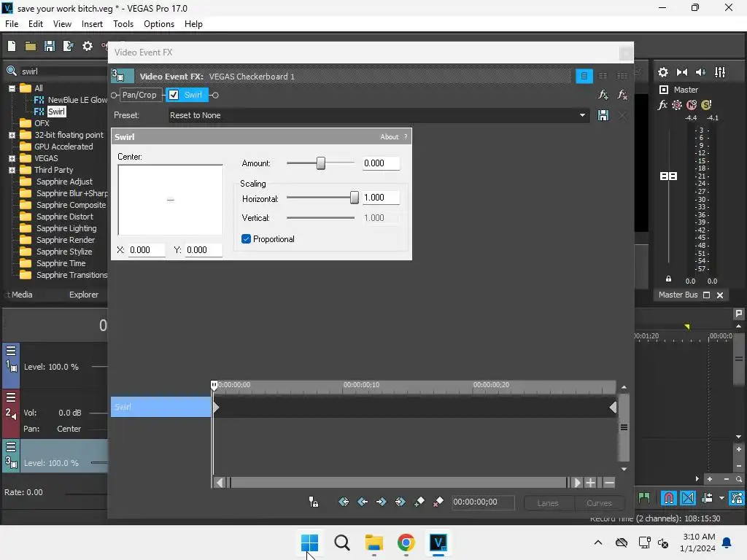Open the Insert menu
This screenshot has height=560, width=747.
[92, 24]
